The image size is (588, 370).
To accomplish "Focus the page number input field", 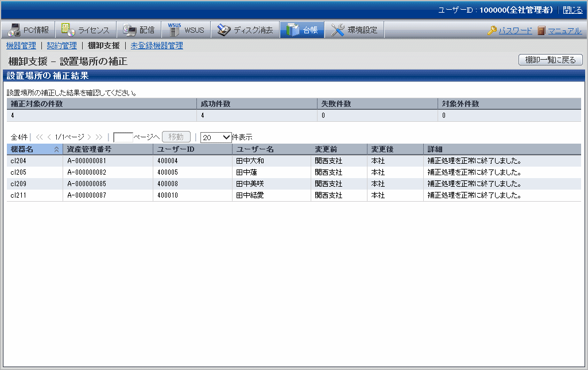I will [123, 137].
